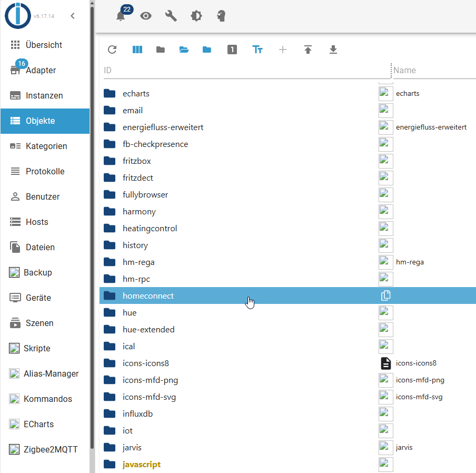The height and width of the screenshot is (473, 476).
Task: Expand the hm-rpc folder
Action: (110, 279)
